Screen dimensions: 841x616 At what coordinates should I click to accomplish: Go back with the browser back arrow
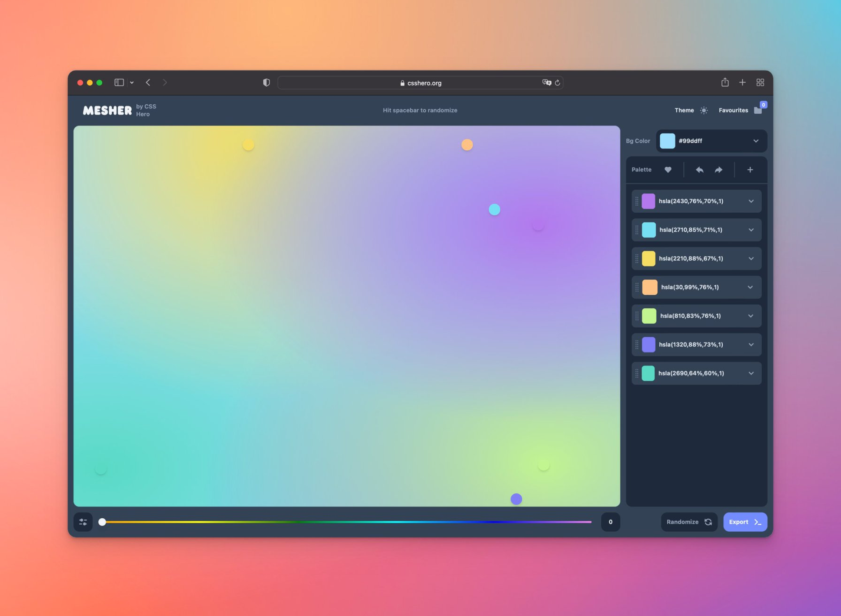148,83
